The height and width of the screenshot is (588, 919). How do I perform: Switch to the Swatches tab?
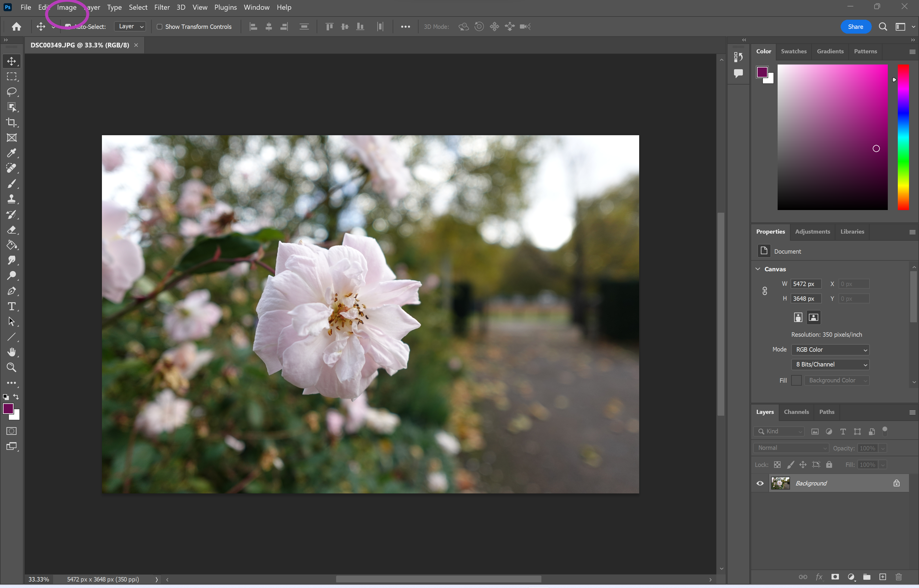click(794, 51)
